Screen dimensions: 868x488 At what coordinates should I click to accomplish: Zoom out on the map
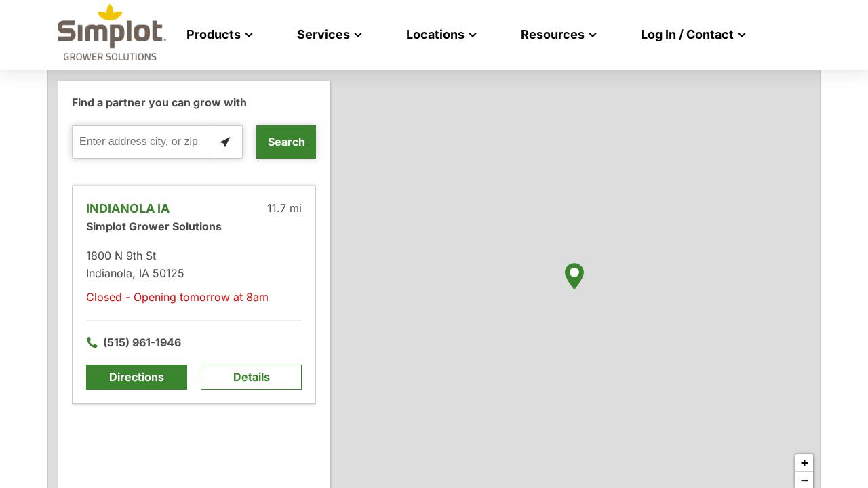804,481
